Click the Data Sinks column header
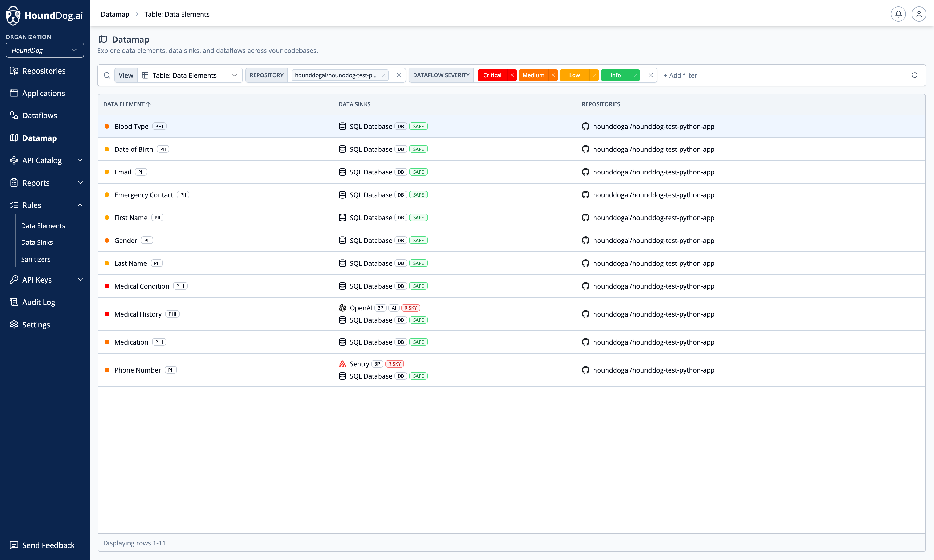Image resolution: width=934 pixels, height=560 pixels. pyautogui.click(x=354, y=104)
